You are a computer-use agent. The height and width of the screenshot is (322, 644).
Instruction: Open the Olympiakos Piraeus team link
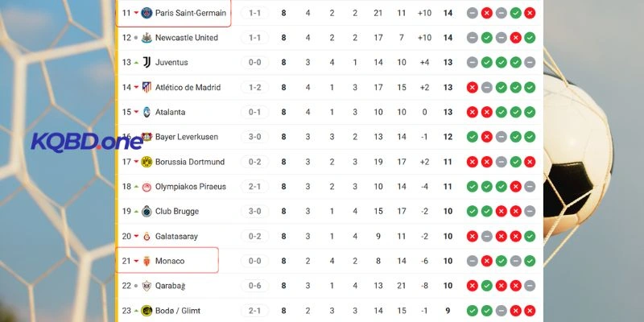190,187
